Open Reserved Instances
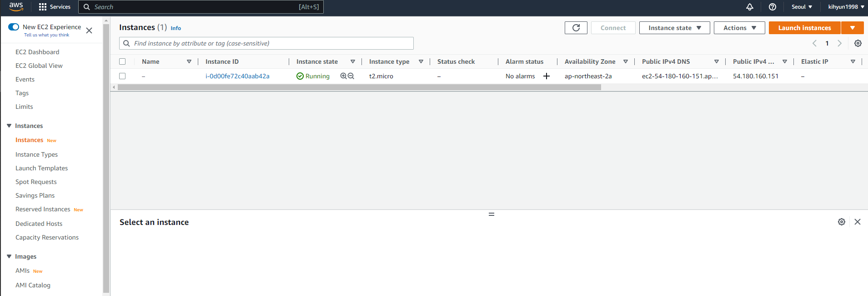 (x=43, y=209)
